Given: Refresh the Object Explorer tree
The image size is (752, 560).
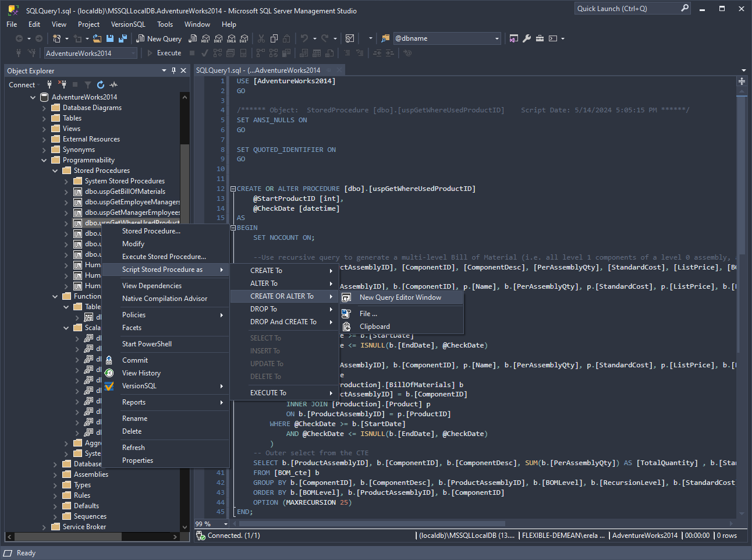Looking at the screenshot, I should (x=101, y=85).
